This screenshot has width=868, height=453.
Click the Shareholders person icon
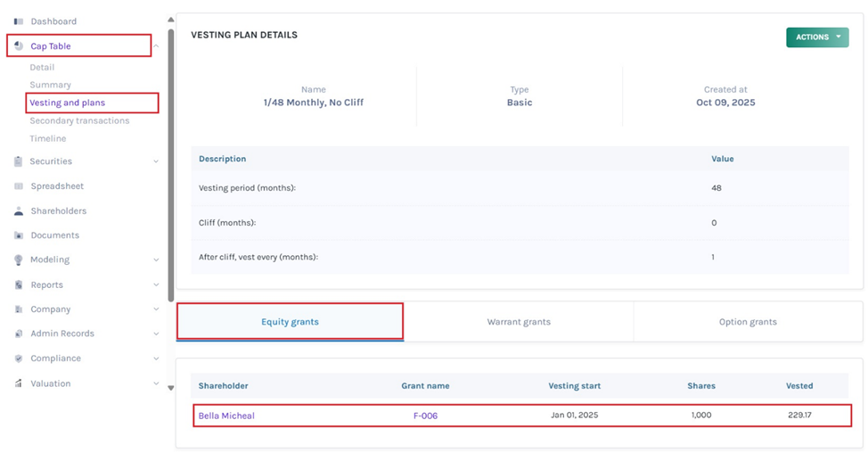[x=19, y=211]
